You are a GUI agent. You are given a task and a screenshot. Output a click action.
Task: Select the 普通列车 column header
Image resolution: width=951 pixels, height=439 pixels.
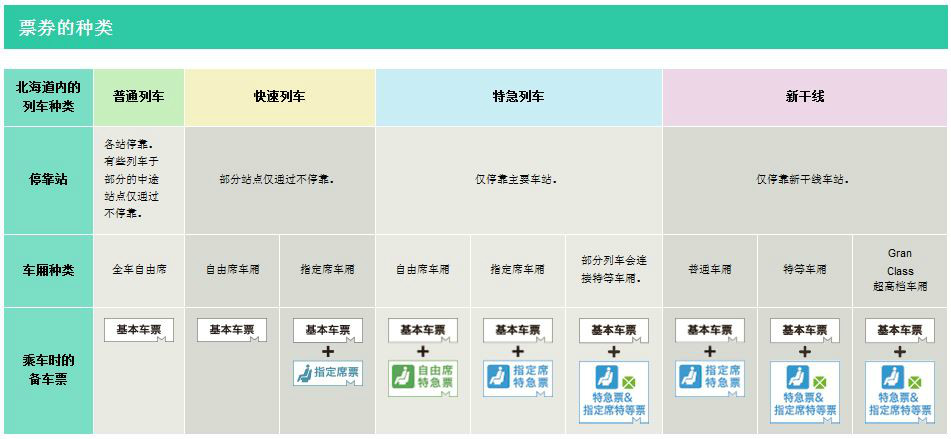click(138, 97)
